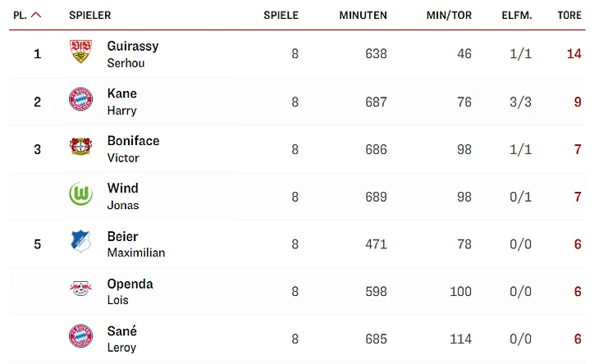Open player Kane Harry
Screen dimensions: 599x364
(122, 101)
